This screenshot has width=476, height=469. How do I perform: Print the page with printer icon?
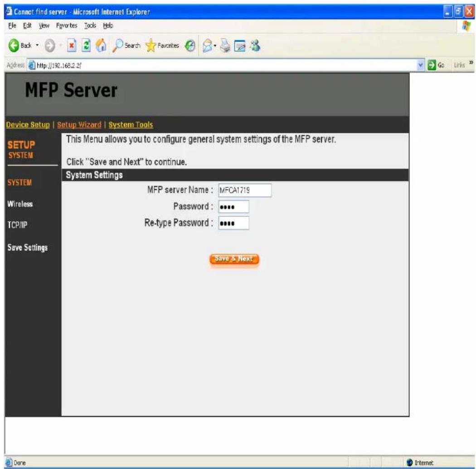tap(225, 46)
